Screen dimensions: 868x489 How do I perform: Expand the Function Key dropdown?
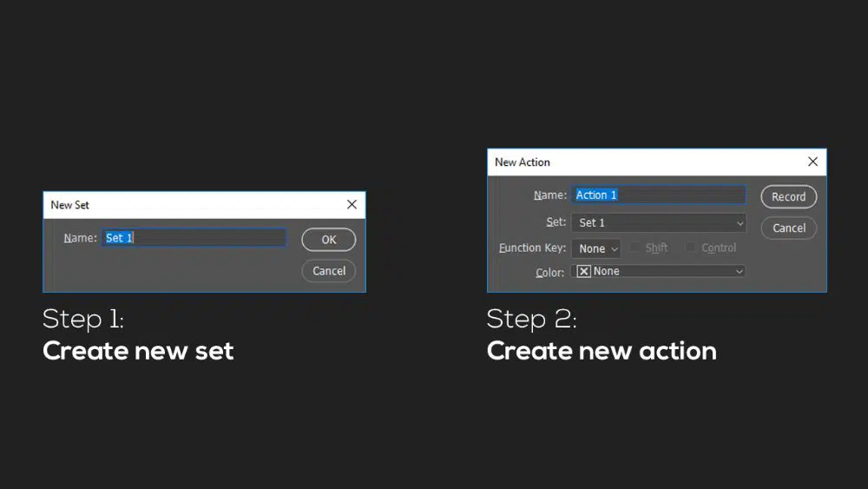click(x=596, y=248)
